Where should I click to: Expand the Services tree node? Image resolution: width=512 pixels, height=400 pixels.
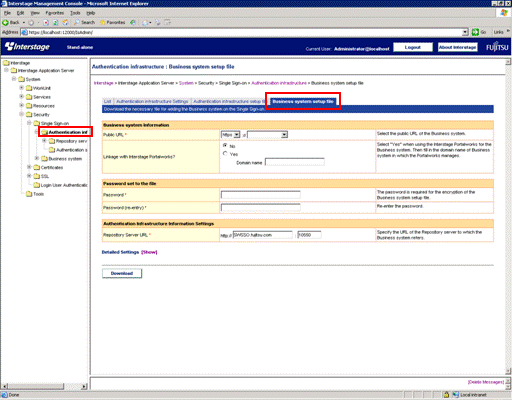(21, 97)
